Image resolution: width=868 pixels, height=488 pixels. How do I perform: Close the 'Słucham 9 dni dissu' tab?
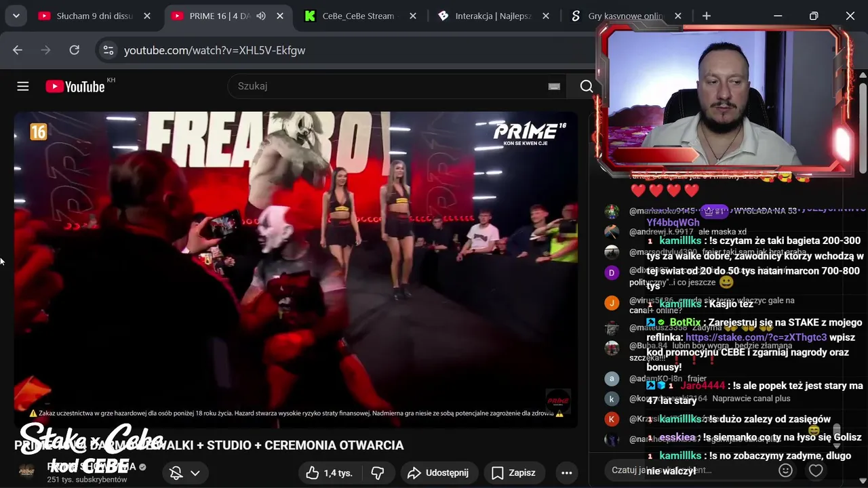click(147, 16)
